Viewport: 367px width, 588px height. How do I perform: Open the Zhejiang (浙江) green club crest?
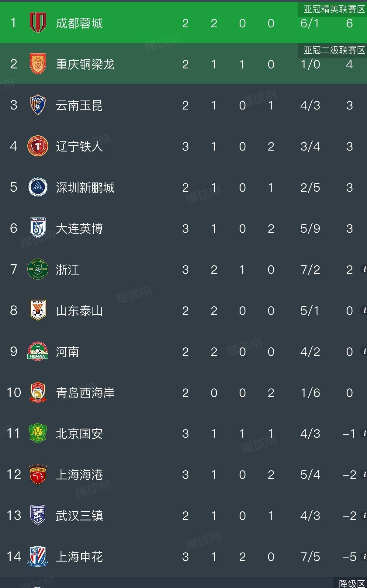(x=38, y=269)
